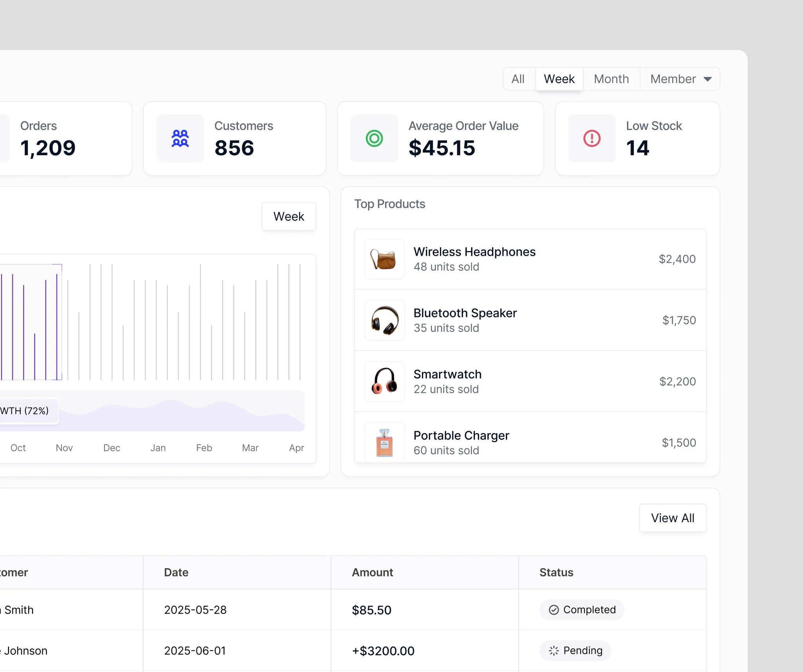Screen dimensions: 803x672
Task: Click the $45.15 average order value
Action: 442,148
